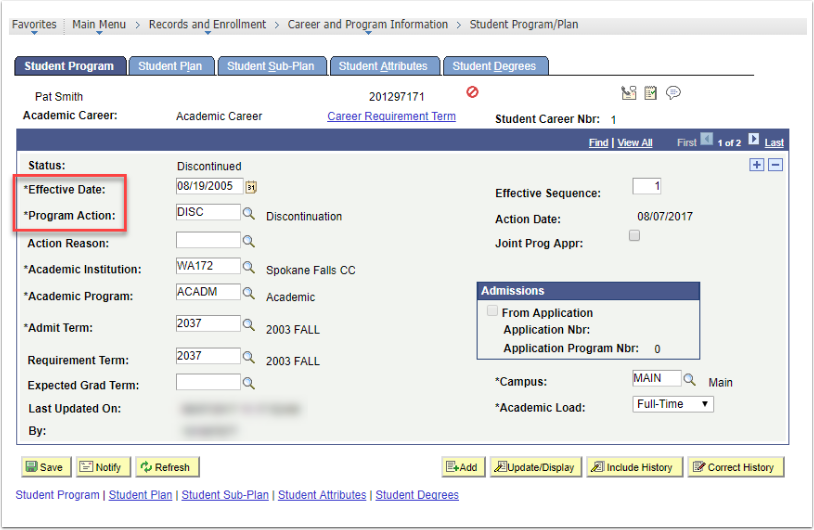The width and height of the screenshot is (814, 530).
Task: Click the Save button
Action: [45, 467]
